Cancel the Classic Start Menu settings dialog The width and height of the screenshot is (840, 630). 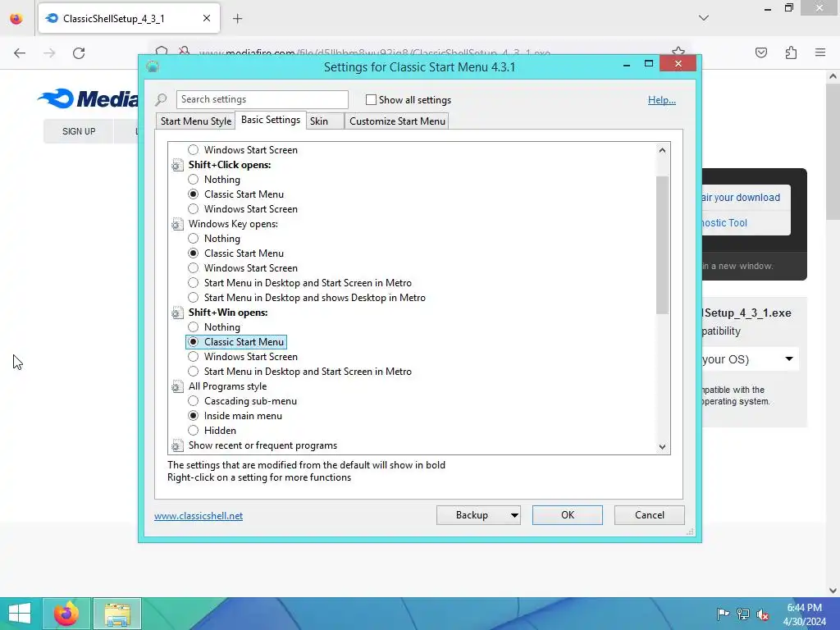(x=650, y=515)
